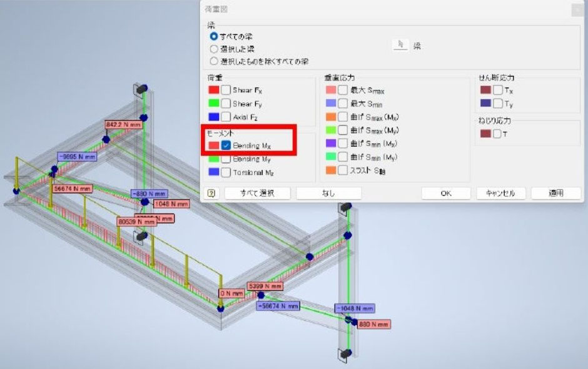Click the Bending Mx color swatch
The height and width of the screenshot is (369, 588).
pos(214,145)
